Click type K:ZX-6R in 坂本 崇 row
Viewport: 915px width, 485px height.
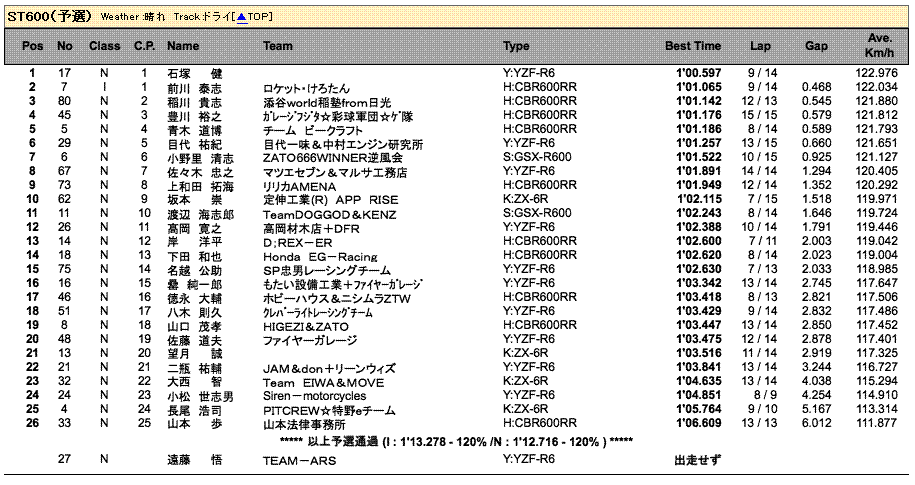click(x=526, y=199)
